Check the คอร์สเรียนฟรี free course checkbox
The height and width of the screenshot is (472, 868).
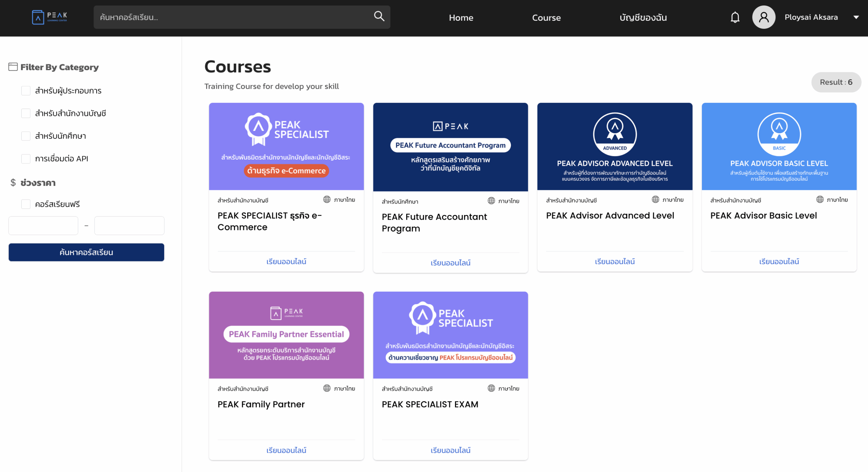[26, 204]
